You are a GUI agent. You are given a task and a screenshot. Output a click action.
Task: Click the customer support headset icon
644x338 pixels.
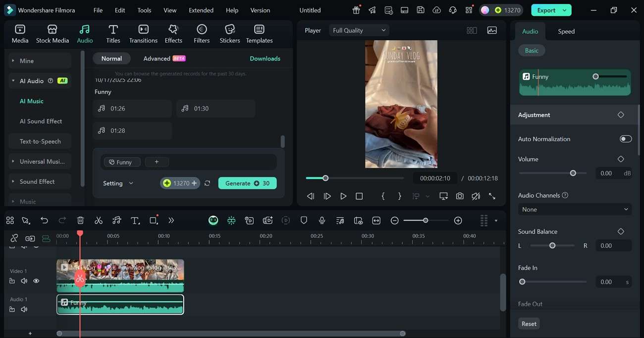453,10
